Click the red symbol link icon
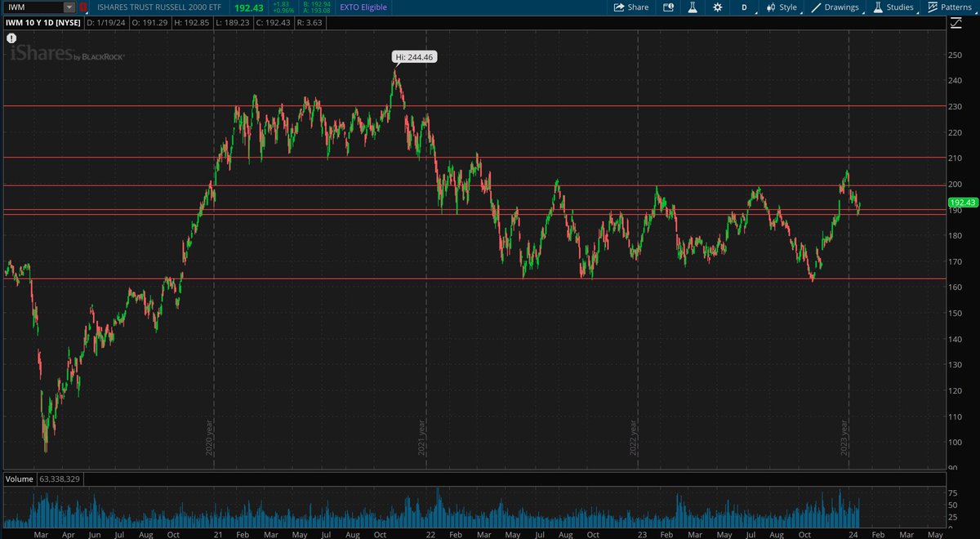The image size is (980, 539). pos(82,7)
